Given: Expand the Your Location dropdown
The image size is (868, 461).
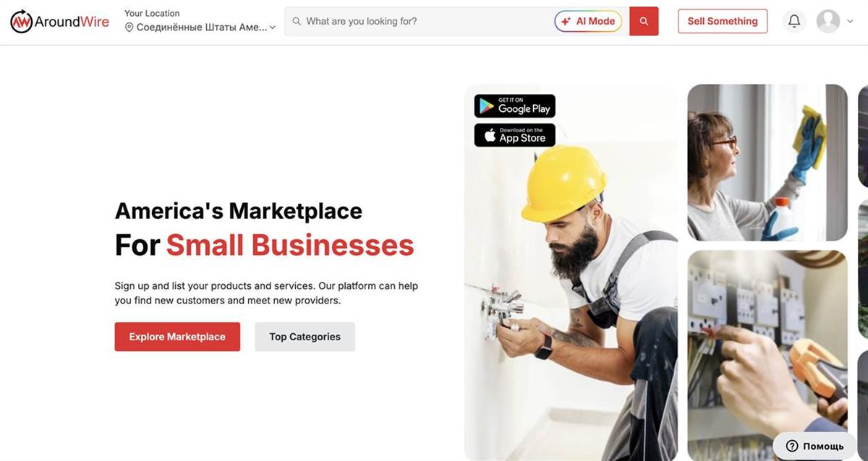Looking at the screenshot, I should 200,27.
